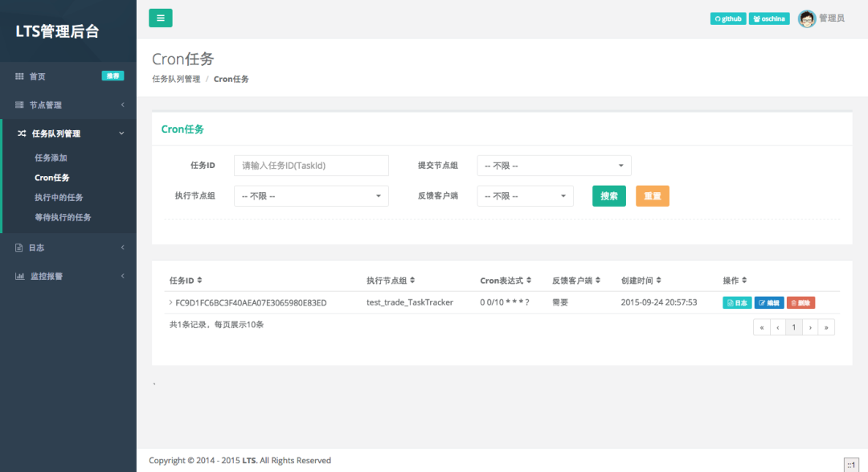Click the 监控报警 bar chart icon
Image resolution: width=868 pixels, height=472 pixels.
pos(19,276)
